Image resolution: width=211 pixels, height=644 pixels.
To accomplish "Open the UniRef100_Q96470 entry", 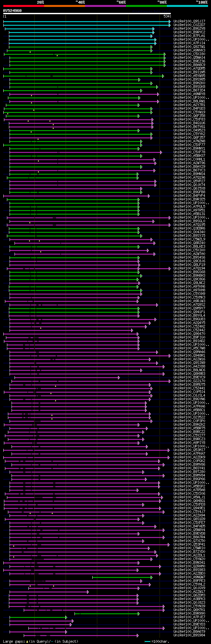I will click(189, 334).
